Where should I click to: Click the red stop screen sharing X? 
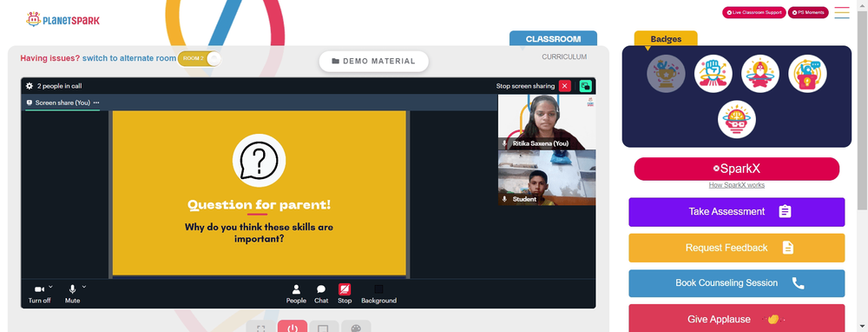tap(565, 86)
